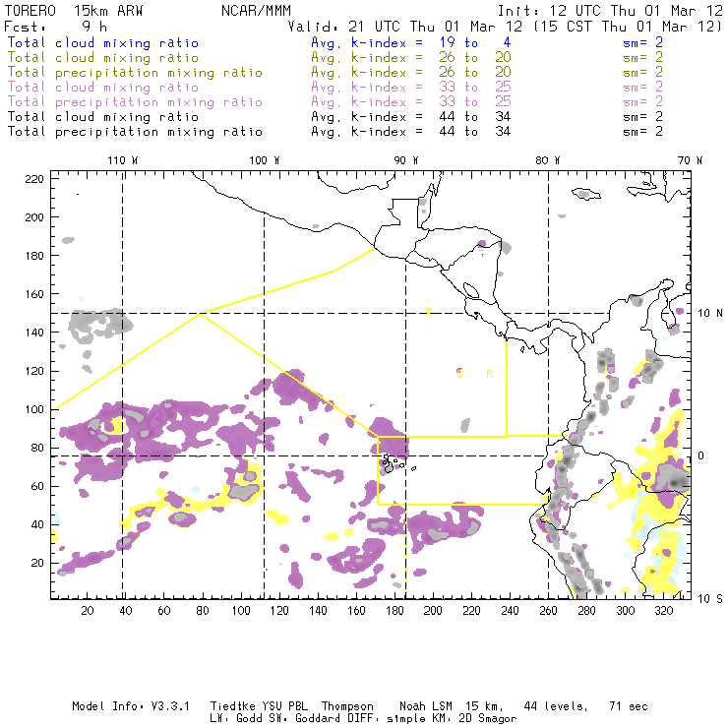Select the purple "Total precipitation mixing ratio" legend line

[x=135, y=102]
